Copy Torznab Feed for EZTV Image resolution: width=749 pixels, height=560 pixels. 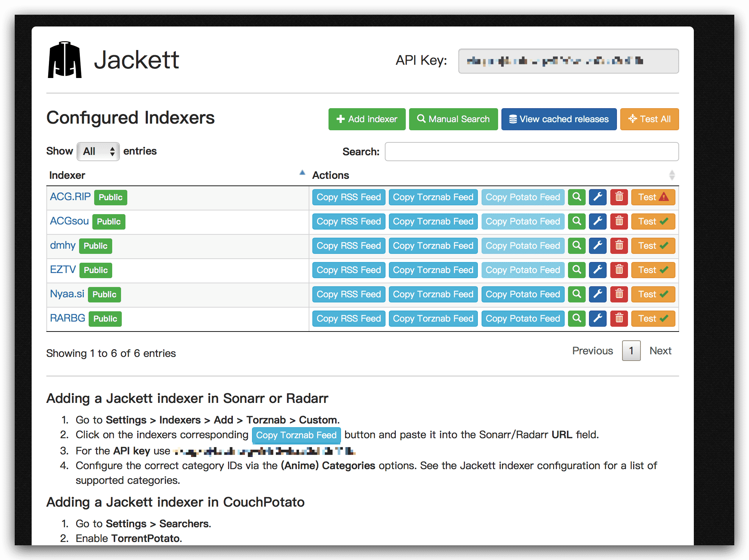433,270
